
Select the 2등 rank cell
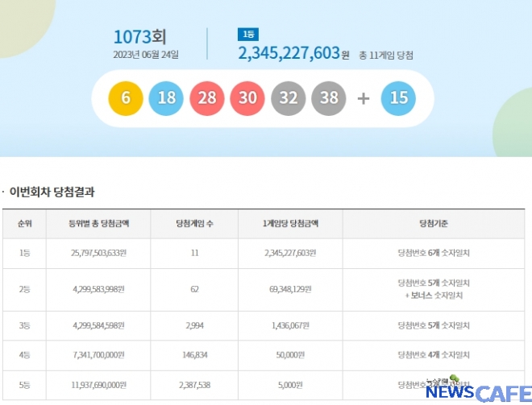(25, 288)
